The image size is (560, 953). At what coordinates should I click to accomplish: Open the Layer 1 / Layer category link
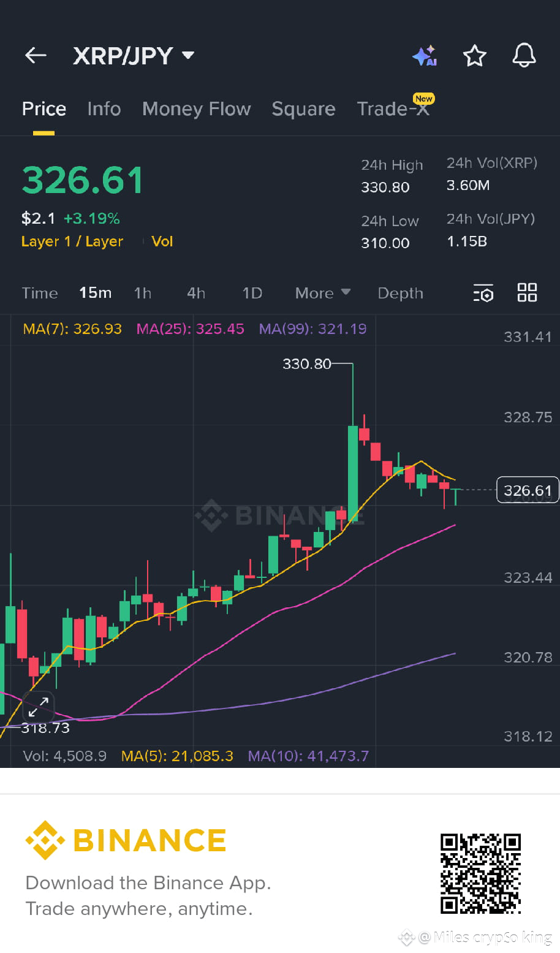72,241
